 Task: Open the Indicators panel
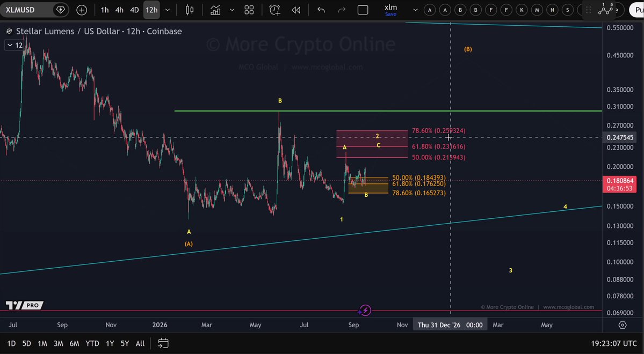pyautogui.click(x=215, y=10)
